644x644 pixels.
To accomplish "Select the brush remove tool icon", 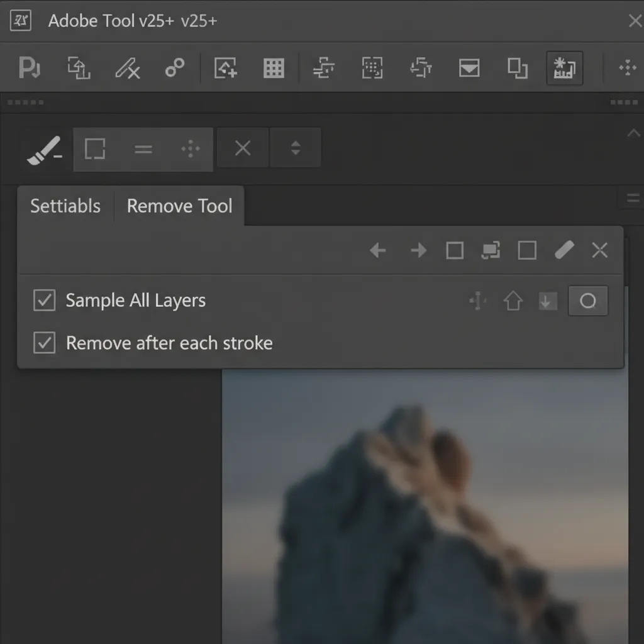I will (x=45, y=150).
